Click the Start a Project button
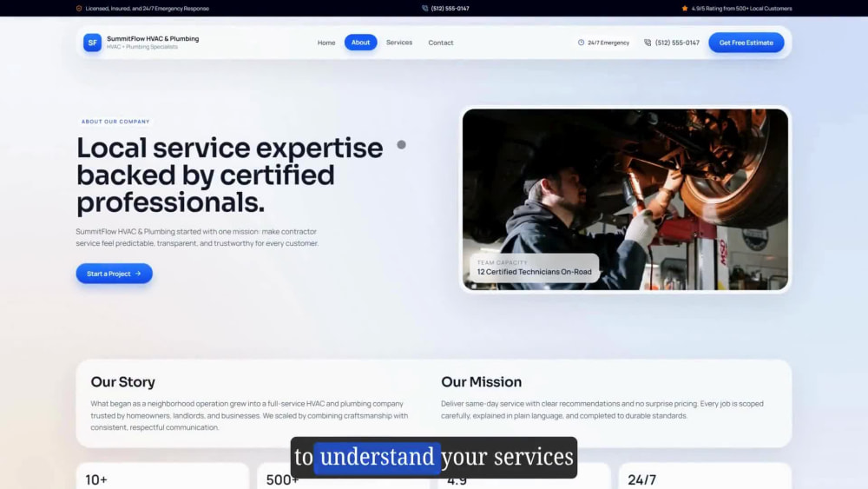Image resolution: width=868 pixels, height=489 pixels. [114, 274]
